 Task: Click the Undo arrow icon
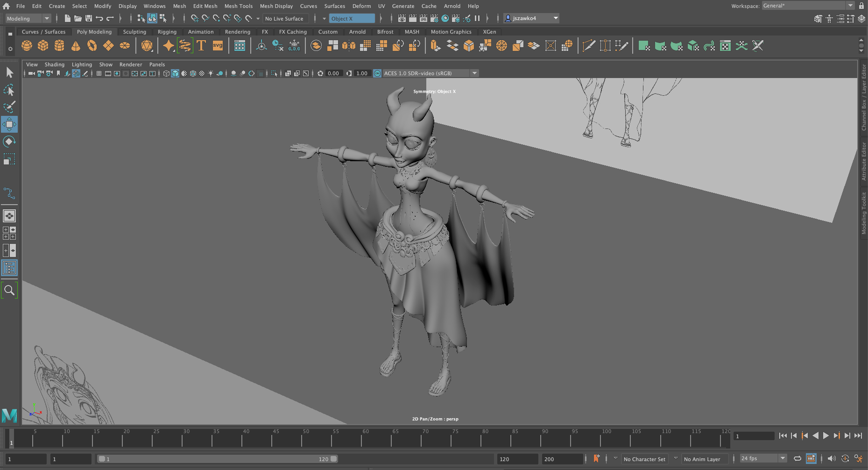pos(99,19)
